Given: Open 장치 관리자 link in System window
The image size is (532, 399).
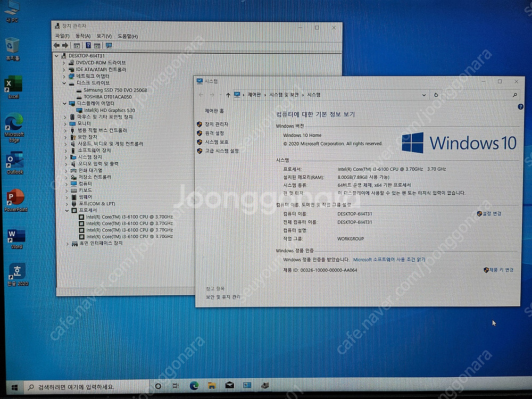Looking at the screenshot, I should pos(217,124).
